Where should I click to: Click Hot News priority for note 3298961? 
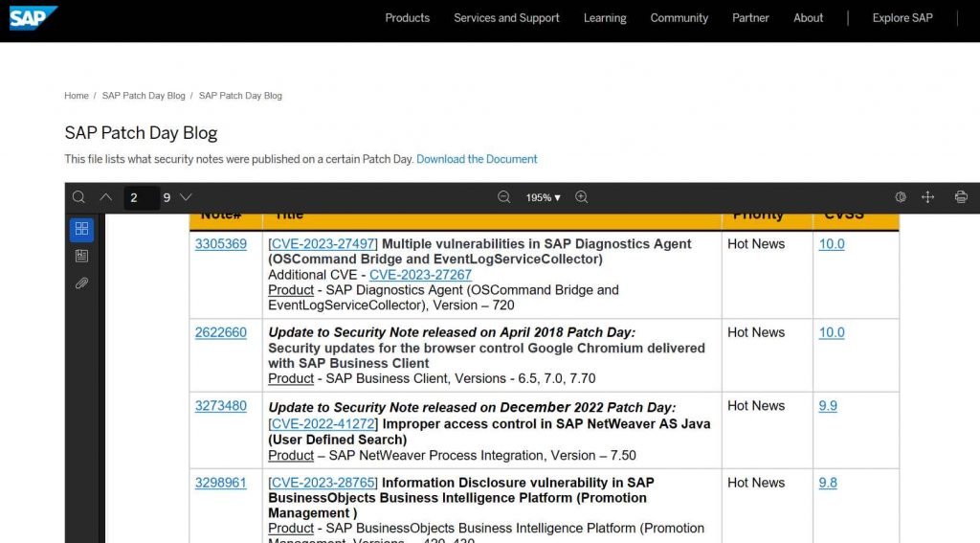point(756,483)
